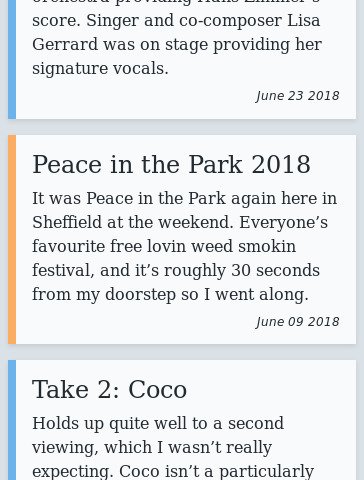Image resolution: width=364 pixels, height=480 pixels.
Task: Click '2018' in the Peace post title
Action: [281, 164]
